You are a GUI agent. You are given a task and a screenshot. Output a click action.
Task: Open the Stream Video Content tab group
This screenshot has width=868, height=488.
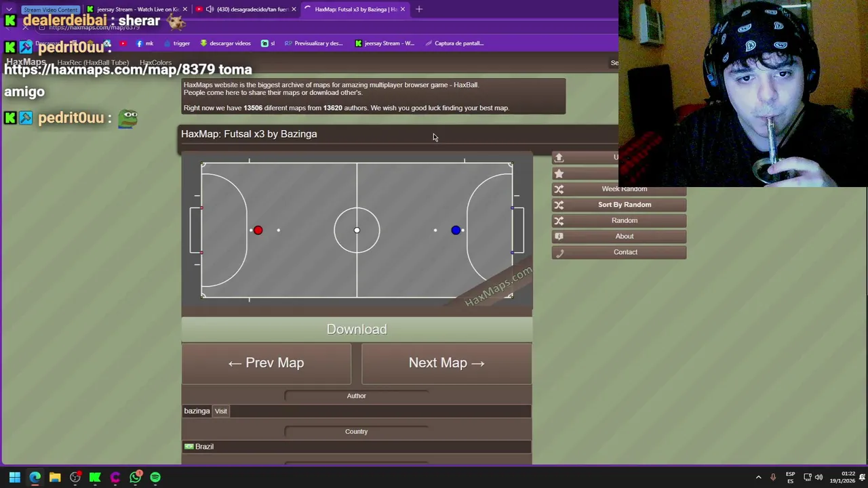point(50,9)
